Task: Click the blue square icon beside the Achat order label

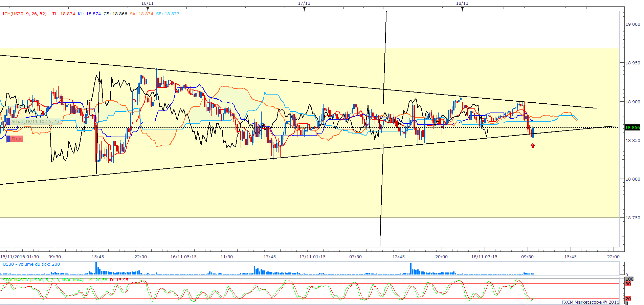Action: tap(8, 121)
